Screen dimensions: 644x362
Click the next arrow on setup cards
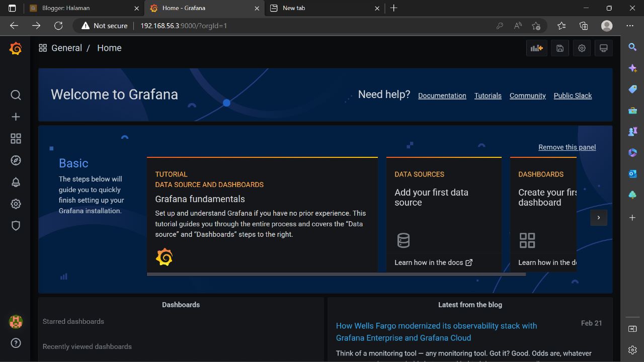[x=599, y=218]
